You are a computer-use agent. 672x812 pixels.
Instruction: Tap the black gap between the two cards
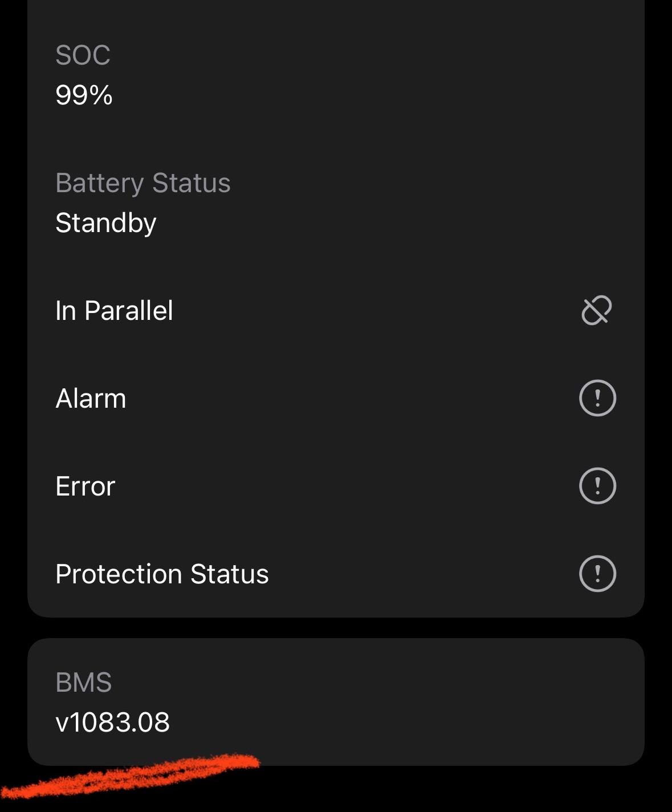click(x=336, y=628)
